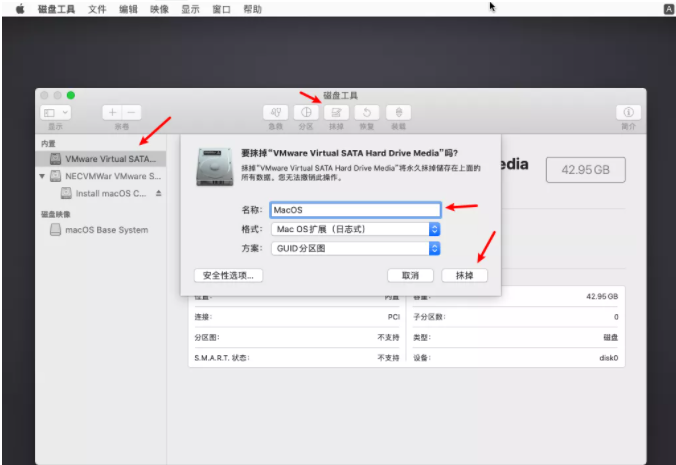This screenshot has height=465, width=676.
Task: Click the 连接 PCI row
Action: (297, 317)
